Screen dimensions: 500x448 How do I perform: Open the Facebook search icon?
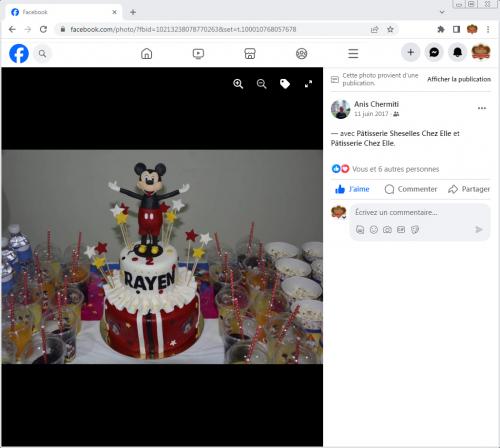42,53
